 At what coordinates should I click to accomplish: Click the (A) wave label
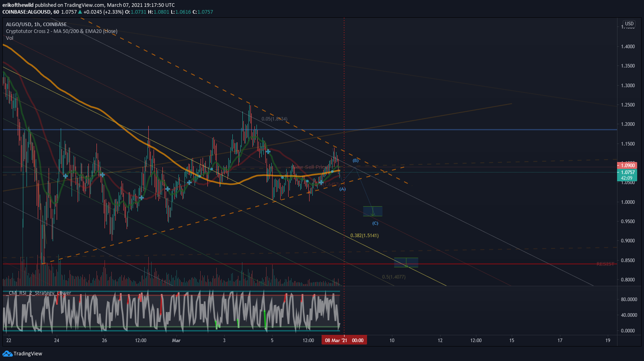(343, 189)
